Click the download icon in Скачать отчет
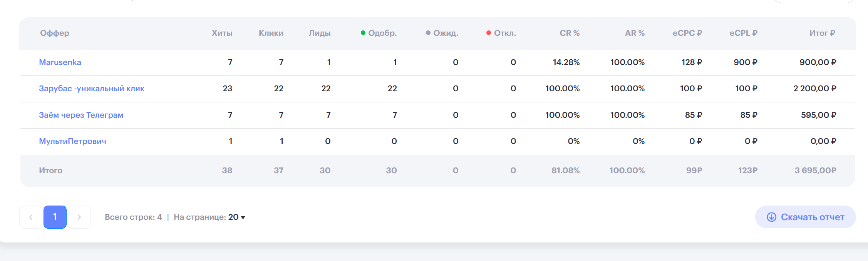 click(x=771, y=217)
